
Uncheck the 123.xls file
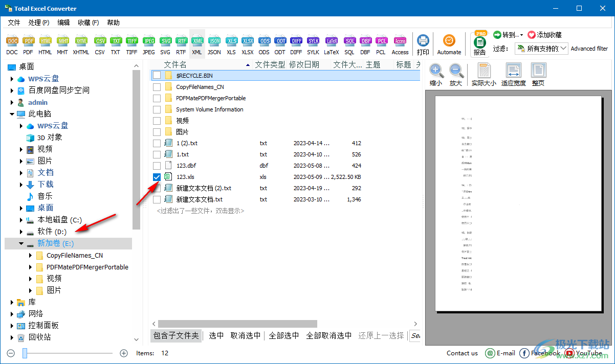[157, 177]
